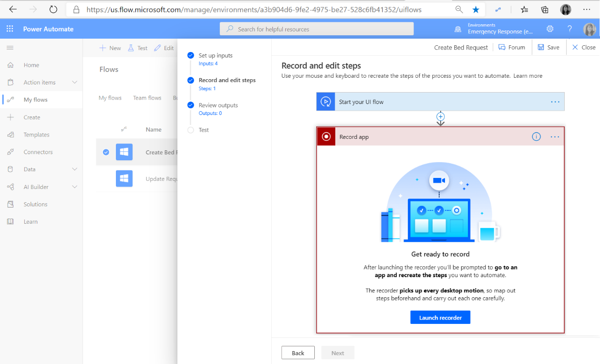The width and height of the screenshot is (600, 364).
Task: Expand the AI Builder section
Action: [x=74, y=187]
